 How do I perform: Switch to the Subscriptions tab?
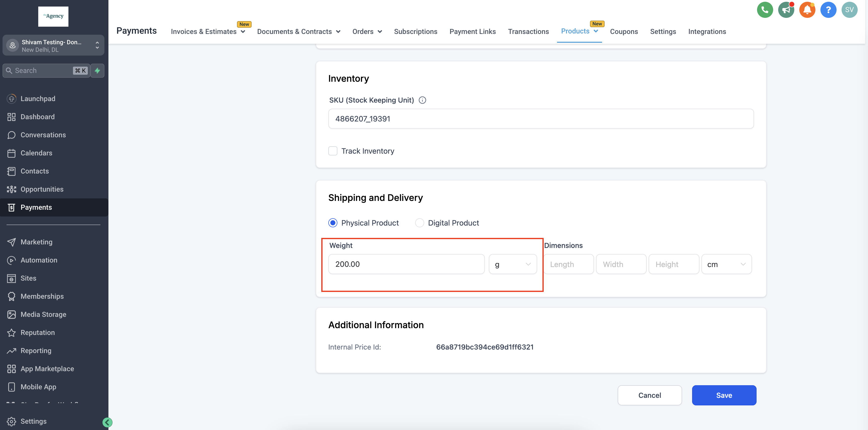[415, 32]
